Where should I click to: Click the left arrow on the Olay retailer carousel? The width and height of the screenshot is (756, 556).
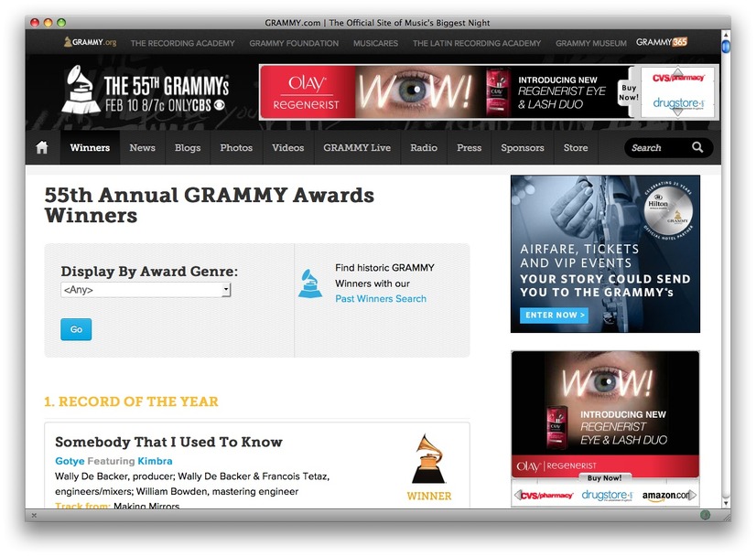coord(517,495)
